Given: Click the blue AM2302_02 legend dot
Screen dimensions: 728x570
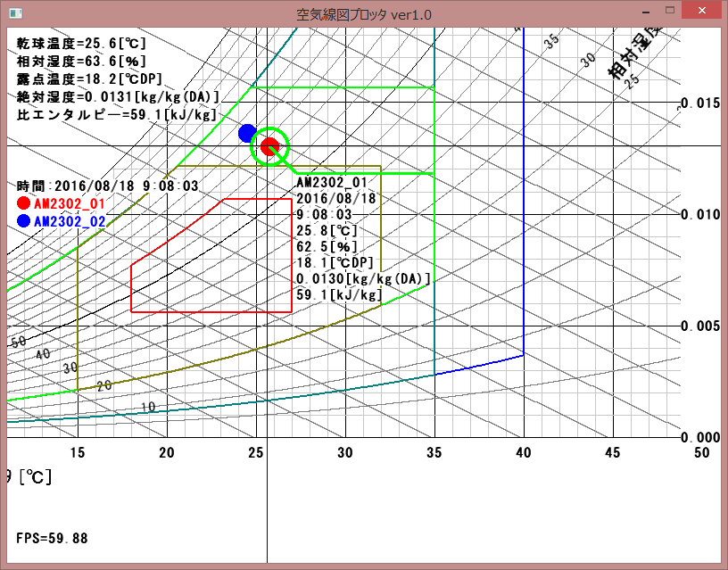Looking at the screenshot, I should (23, 221).
